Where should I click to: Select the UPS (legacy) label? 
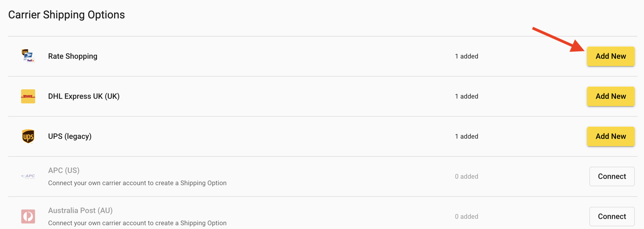pyautogui.click(x=70, y=136)
